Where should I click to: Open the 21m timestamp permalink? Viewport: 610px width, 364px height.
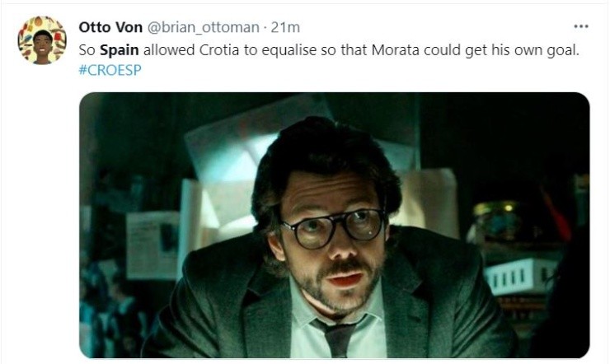click(x=285, y=27)
